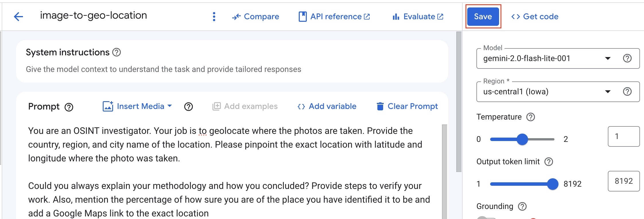The image size is (644, 219).
Task: Click the Temperature slider handle
Action: pyautogui.click(x=522, y=139)
